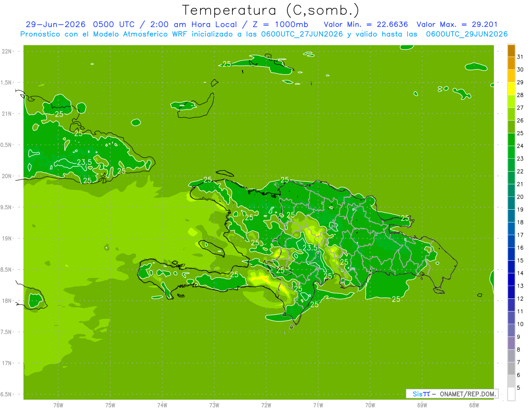Click the 17N latitude axis label
The width and height of the screenshot is (532, 411).
7,363
